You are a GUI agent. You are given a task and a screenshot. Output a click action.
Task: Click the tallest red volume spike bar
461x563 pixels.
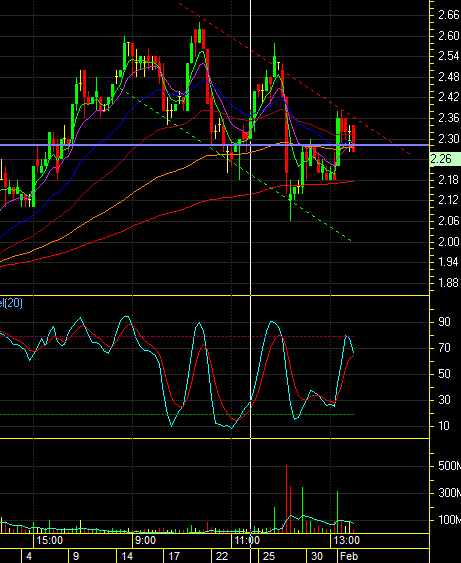287,499
